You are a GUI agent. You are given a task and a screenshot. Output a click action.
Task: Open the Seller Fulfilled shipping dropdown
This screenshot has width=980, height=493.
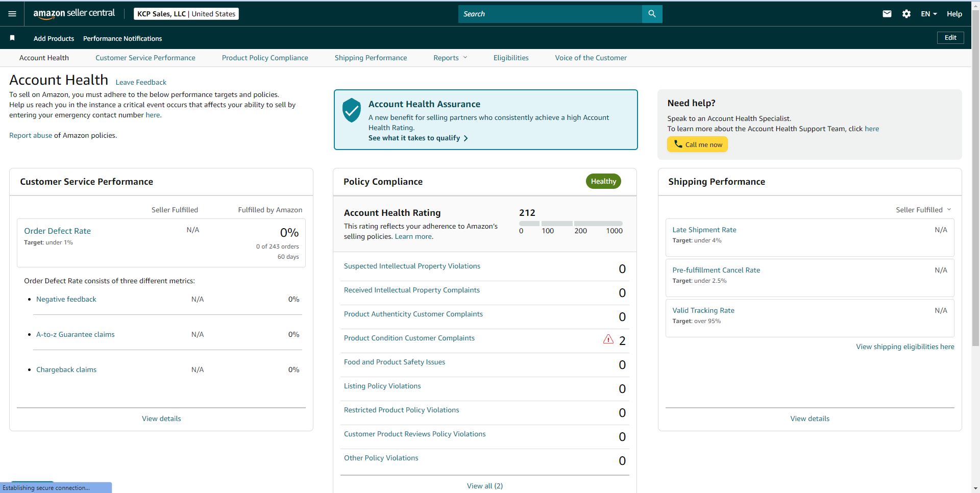tap(923, 210)
